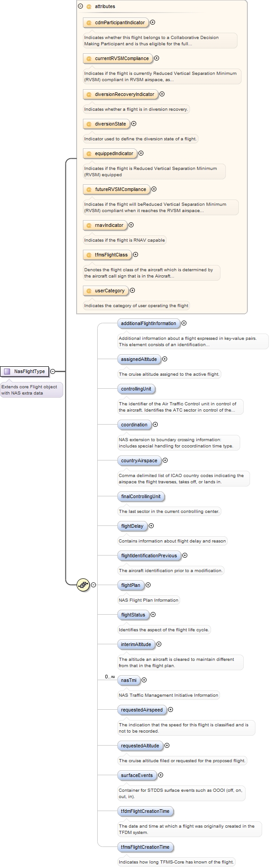The height and width of the screenshot is (868, 272).
Task: Click the sequence compositor icon
Action: click(x=83, y=585)
